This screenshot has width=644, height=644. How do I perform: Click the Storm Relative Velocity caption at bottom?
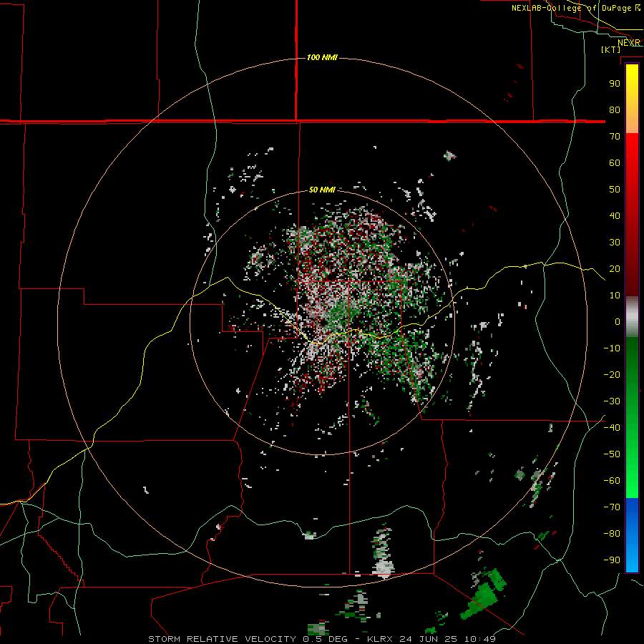click(322, 639)
